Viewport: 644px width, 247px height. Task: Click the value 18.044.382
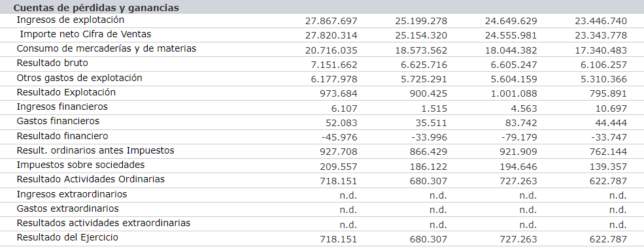[x=511, y=50]
